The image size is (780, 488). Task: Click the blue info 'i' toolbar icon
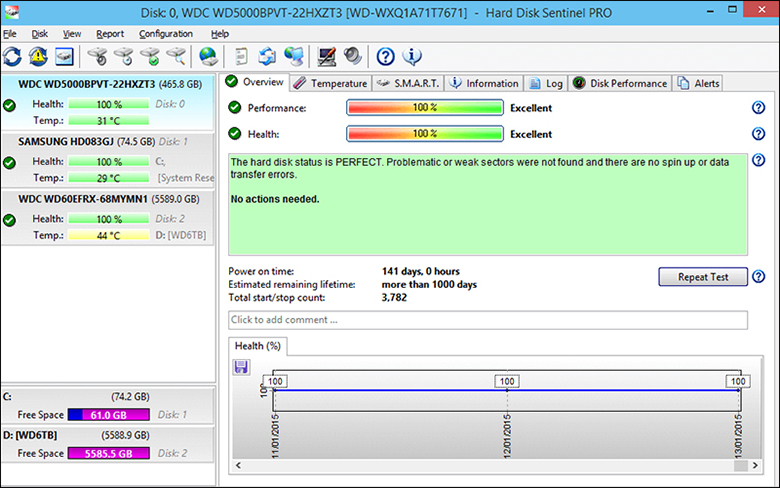point(411,56)
